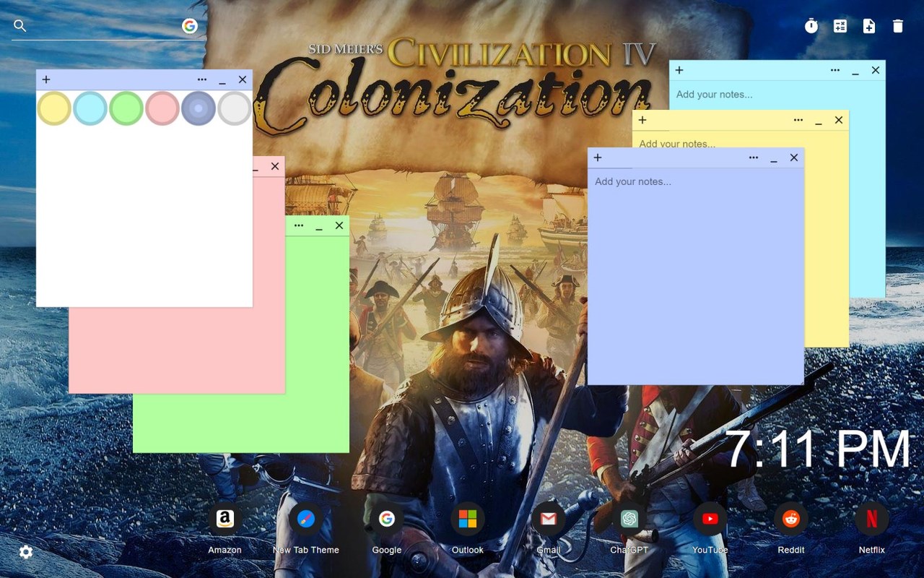This screenshot has height=578, width=924.
Task: Select the white color swatch
Action: point(235,108)
